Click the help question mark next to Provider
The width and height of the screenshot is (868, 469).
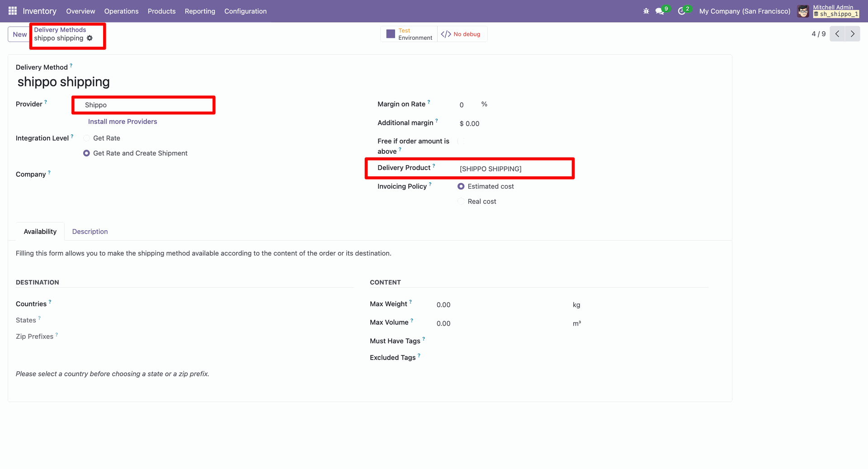pos(46,102)
